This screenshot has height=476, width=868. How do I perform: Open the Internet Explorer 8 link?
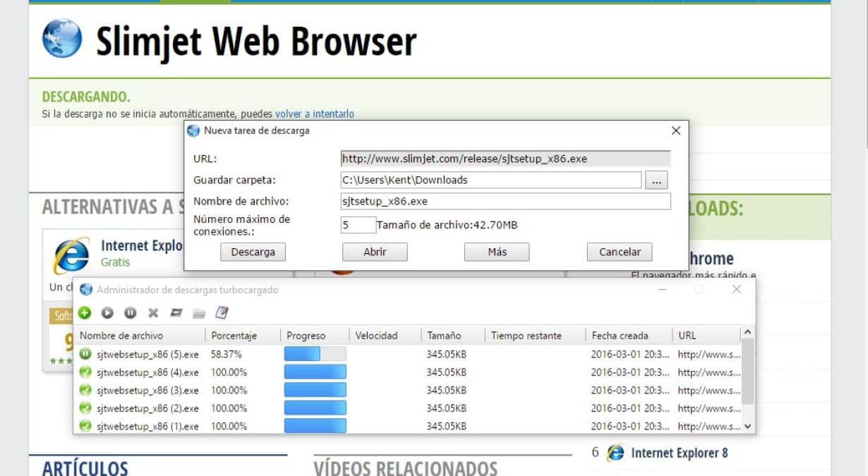coord(679,453)
